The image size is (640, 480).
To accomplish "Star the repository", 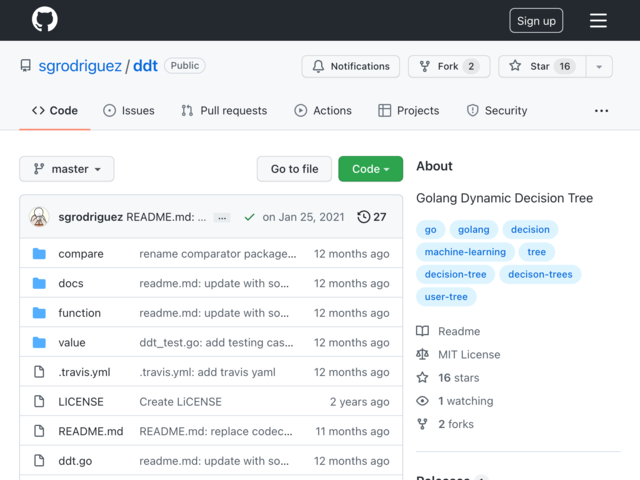I will pos(542,66).
